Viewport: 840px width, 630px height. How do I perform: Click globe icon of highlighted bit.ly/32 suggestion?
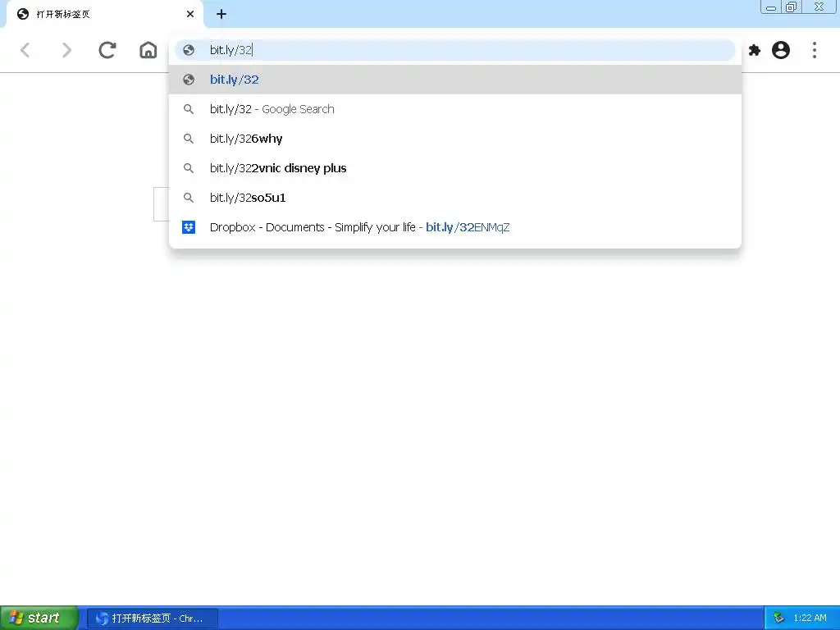(189, 80)
